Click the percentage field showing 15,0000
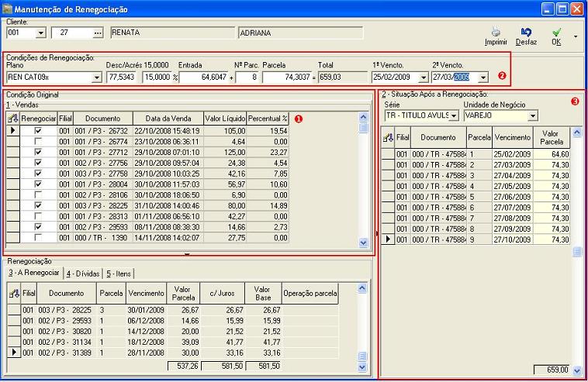 coord(157,77)
